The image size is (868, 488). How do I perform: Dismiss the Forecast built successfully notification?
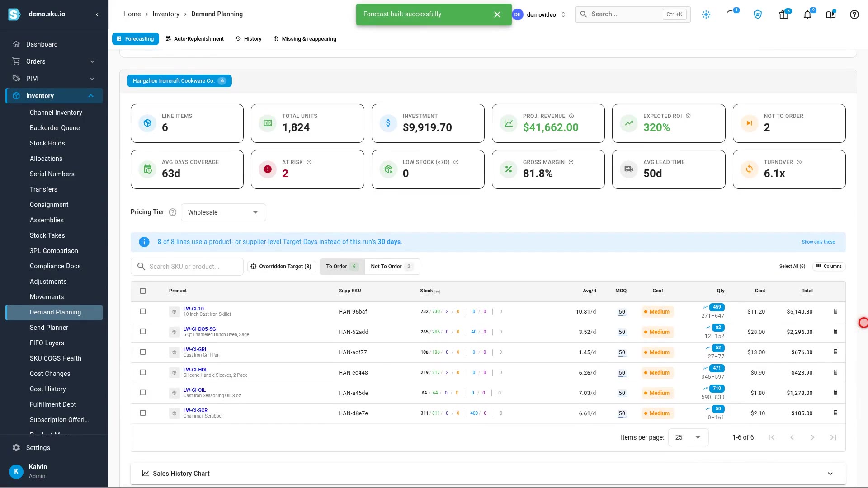(x=497, y=14)
